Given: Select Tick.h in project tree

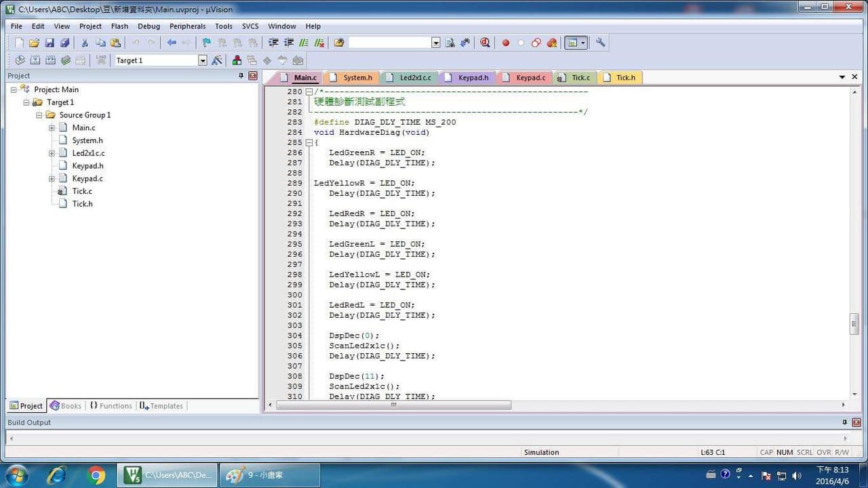Looking at the screenshot, I should (83, 204).
